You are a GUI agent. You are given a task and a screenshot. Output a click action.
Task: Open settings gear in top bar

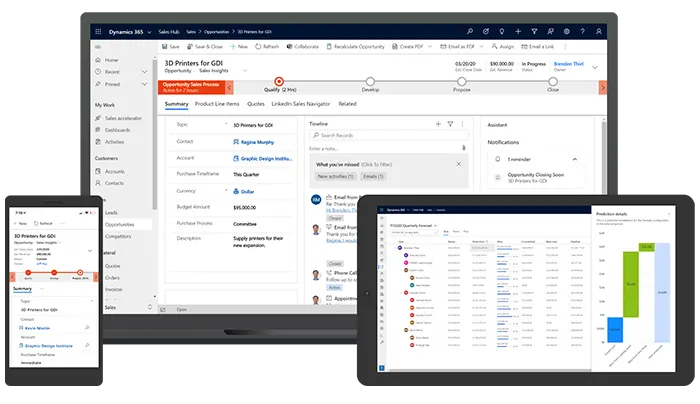[563, 32]
